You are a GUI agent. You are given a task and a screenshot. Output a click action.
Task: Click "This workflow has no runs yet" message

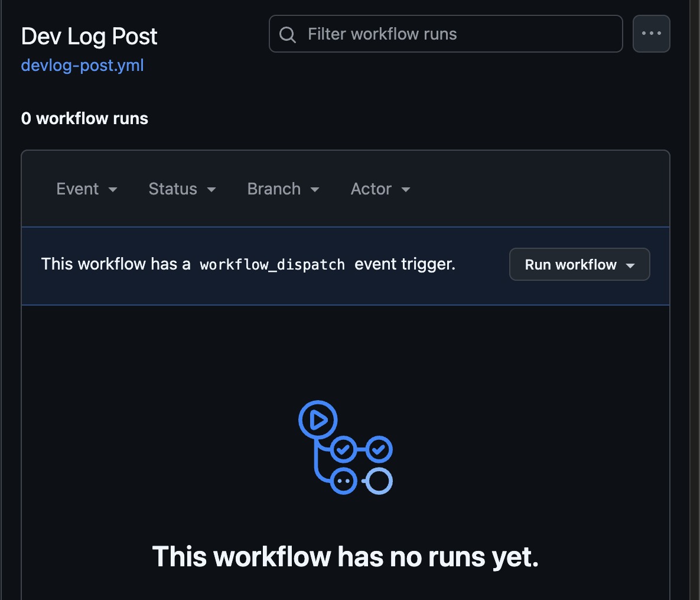tap(346, 557)
